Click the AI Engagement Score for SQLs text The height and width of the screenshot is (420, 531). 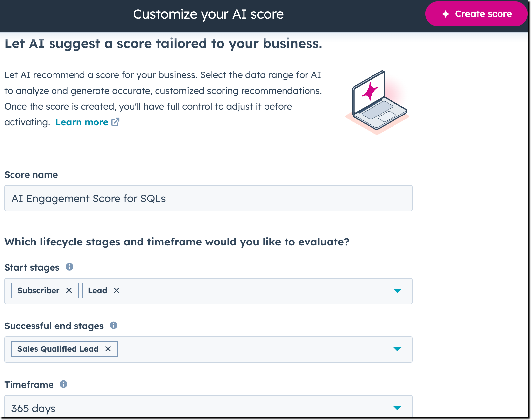[x=89, y=198]
